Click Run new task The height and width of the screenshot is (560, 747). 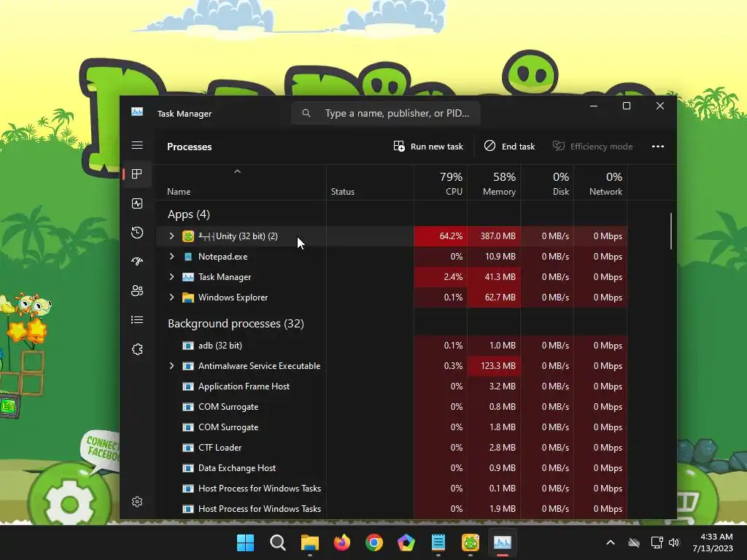coord(428,147)
